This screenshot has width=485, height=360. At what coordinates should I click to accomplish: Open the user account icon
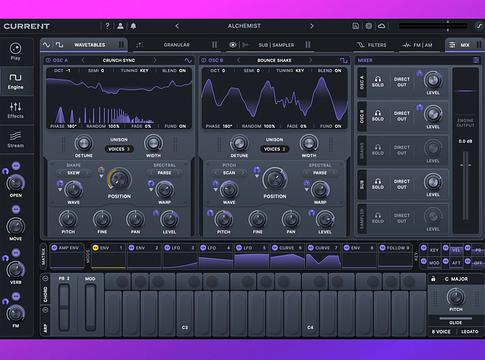120,26
